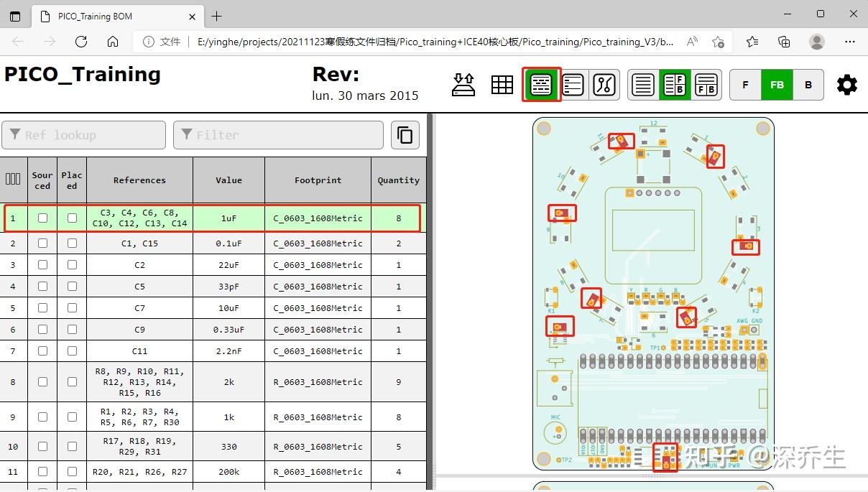Check the Placed checkbox for the 0.1uF row
This screenshot has width=868, height=492.
(x=72, y=243)
